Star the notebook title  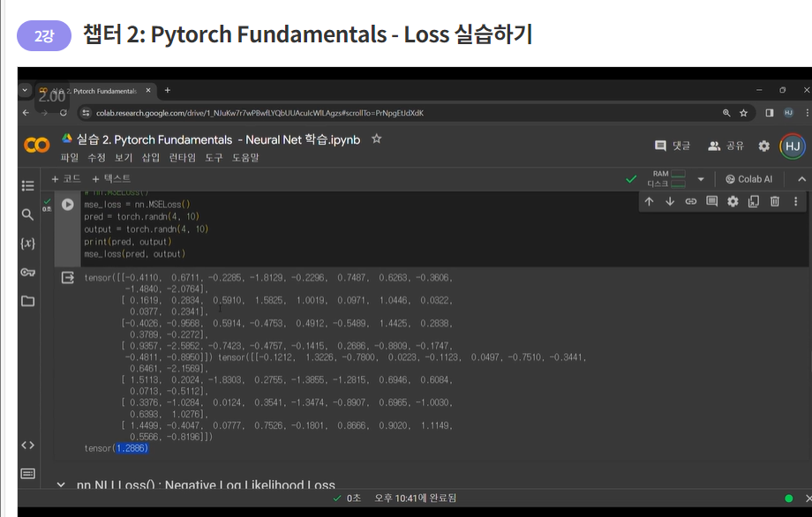377,139
